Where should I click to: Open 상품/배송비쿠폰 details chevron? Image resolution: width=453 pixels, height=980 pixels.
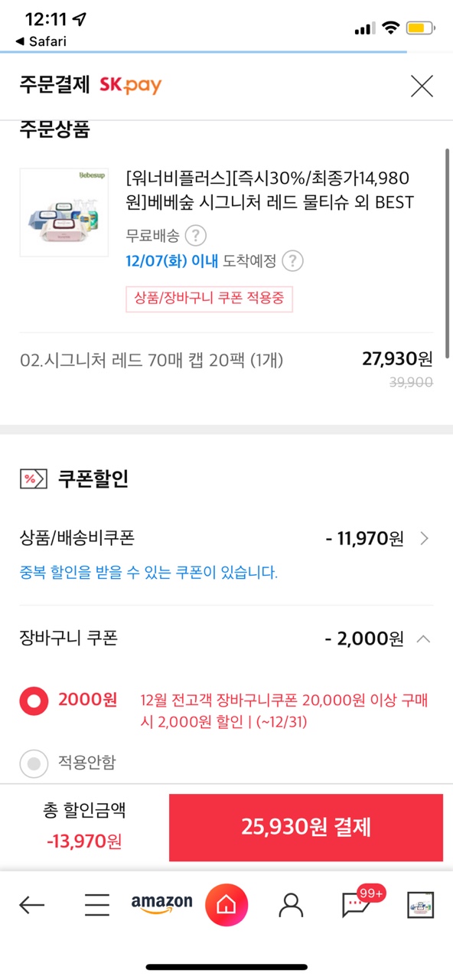425,538
